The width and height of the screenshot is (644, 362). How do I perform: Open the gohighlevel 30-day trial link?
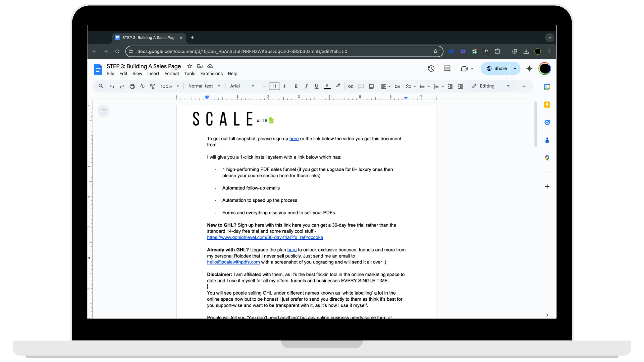point(265,237)
